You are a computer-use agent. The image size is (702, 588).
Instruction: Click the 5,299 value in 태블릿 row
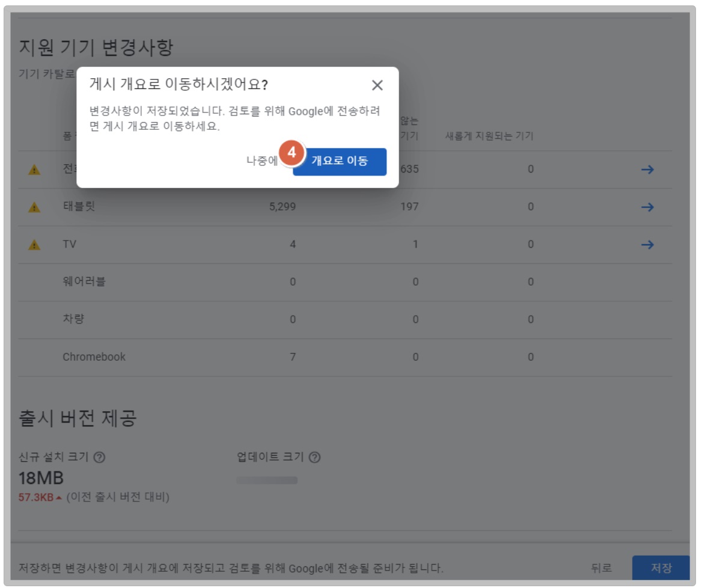(x=282, y=206)
